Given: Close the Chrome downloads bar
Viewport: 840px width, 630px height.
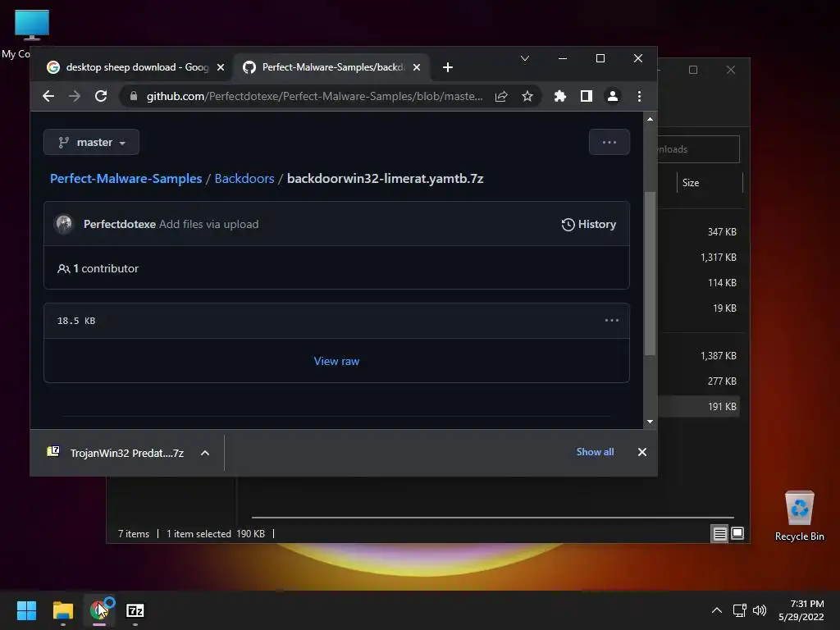Looking at the screenshot, I should (641, 452).
